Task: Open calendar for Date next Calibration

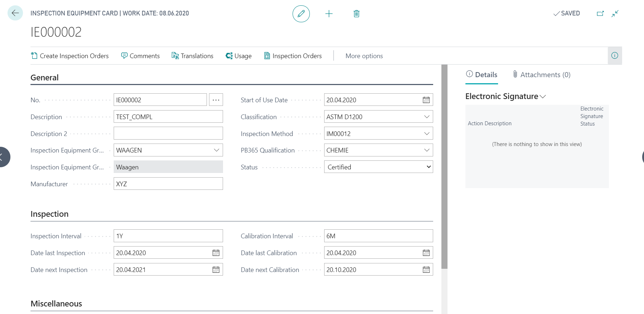Action: (x=426, y=270)
